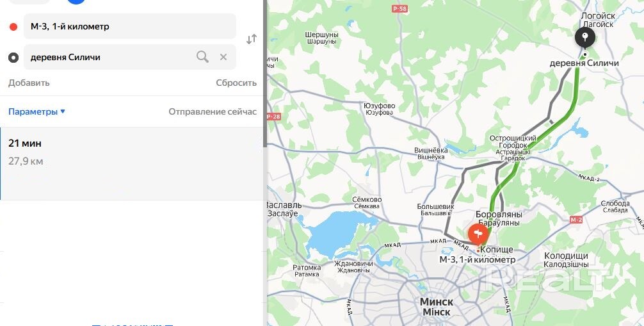Screen dimensions: 644x326
Task: Click the search magnifier in destination field
Action: (x=202, y=57)
